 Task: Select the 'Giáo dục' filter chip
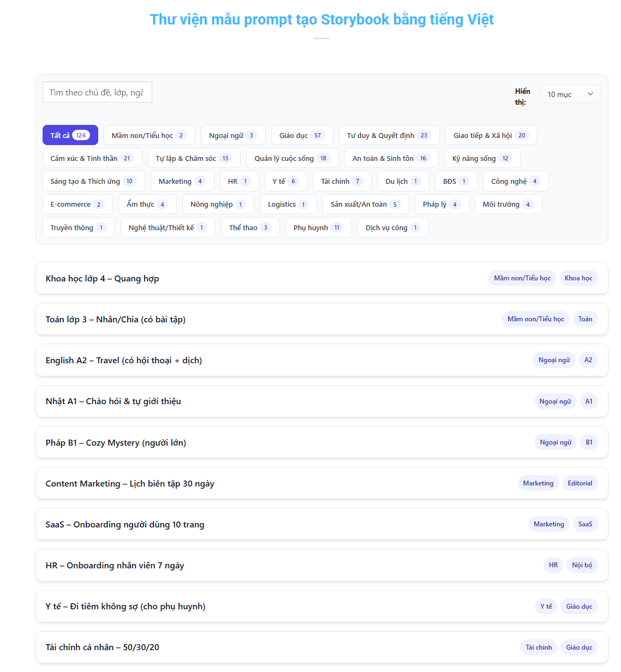point(301,135)
